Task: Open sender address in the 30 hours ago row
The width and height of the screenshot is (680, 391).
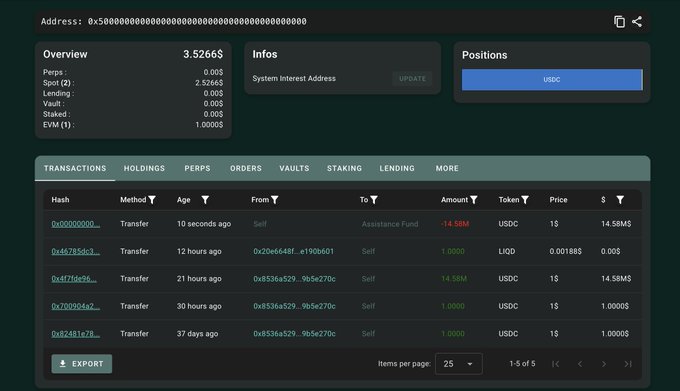Action: pyautogui.click(x=294, y=306)
